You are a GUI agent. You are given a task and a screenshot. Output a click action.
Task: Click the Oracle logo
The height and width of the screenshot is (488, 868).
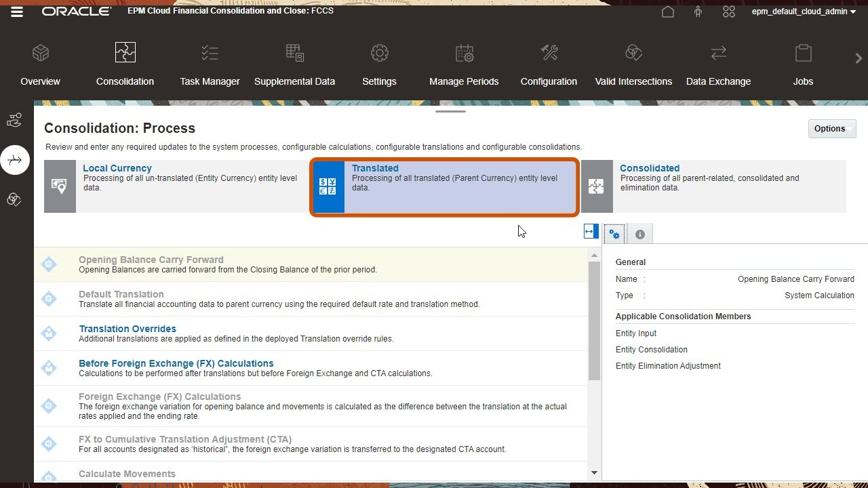coord(77,12)
